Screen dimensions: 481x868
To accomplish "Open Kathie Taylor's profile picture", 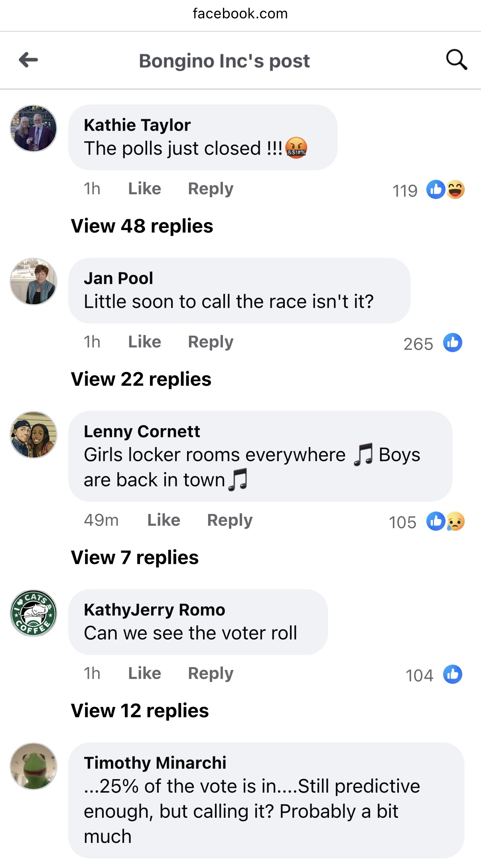I will [x=34, y=128].
